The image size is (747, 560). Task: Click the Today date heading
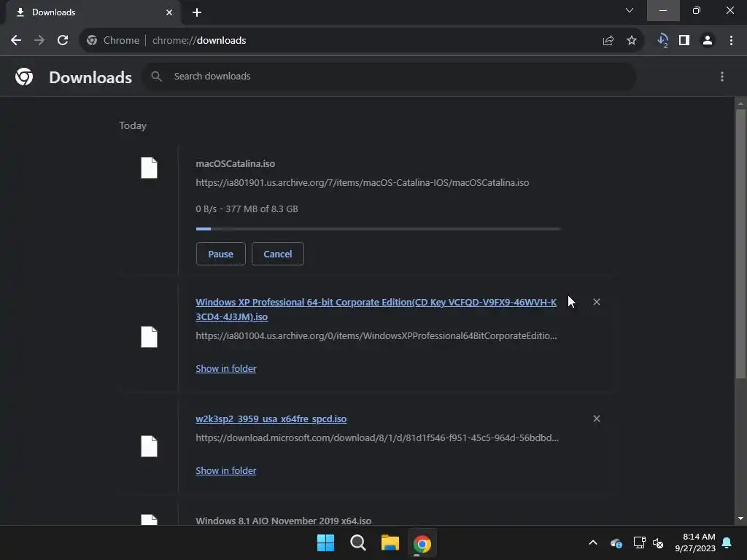133,125
